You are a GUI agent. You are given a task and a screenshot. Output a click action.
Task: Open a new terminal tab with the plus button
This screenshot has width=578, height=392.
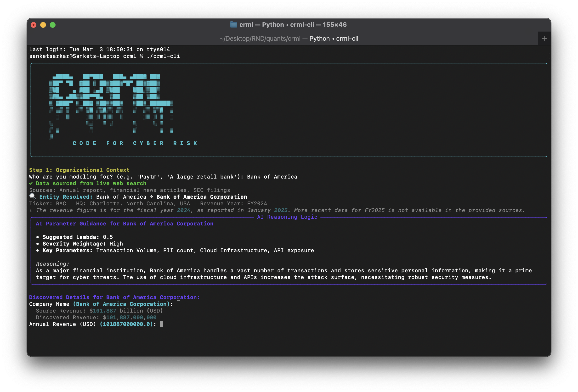544,38
